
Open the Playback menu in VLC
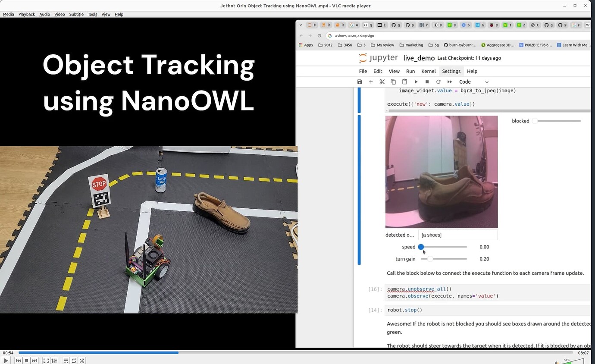pos(26,14)
